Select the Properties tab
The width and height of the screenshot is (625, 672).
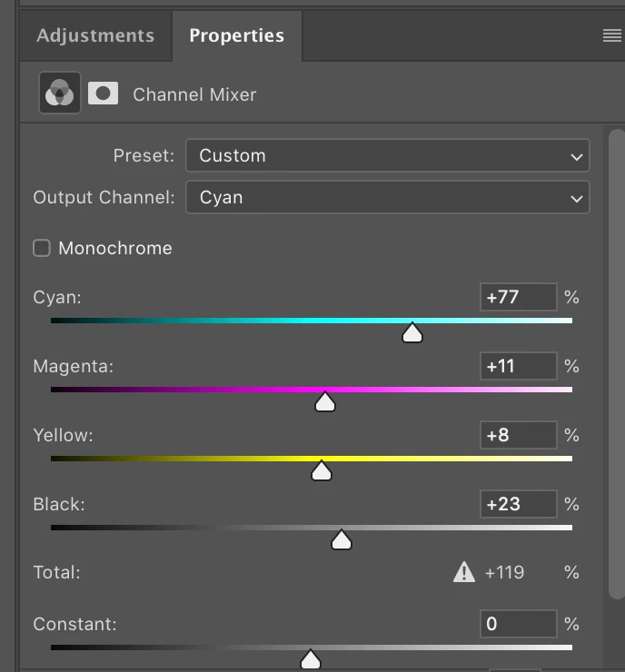tap(236, 35)
